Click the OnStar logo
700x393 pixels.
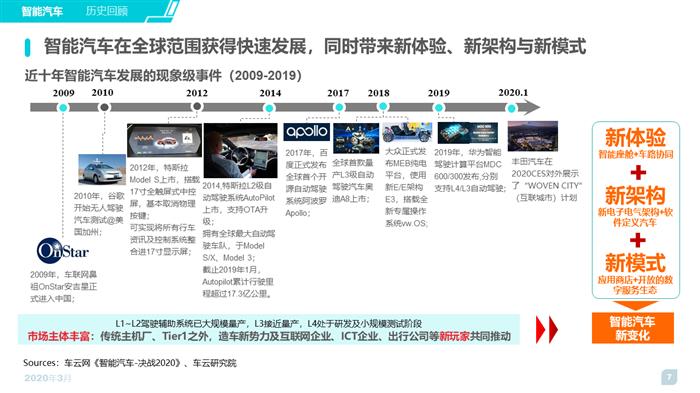[63, 251]
